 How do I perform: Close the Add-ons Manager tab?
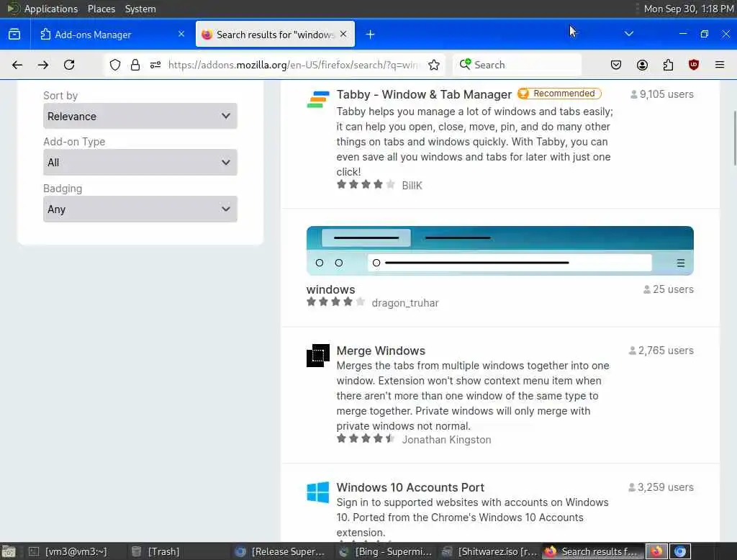(181, 34)
